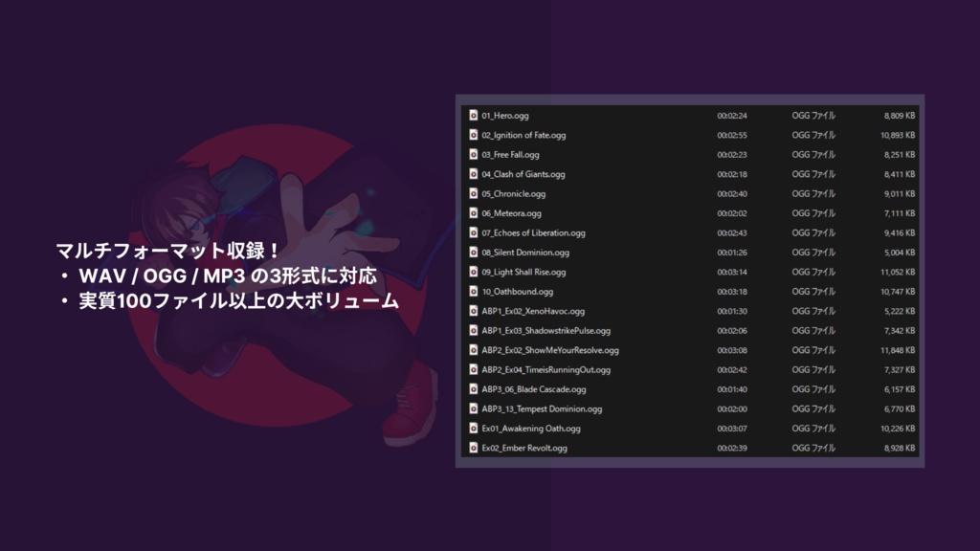Click the file size 11,848 KB
Screen dimensions: 980x551
(898, 350)
